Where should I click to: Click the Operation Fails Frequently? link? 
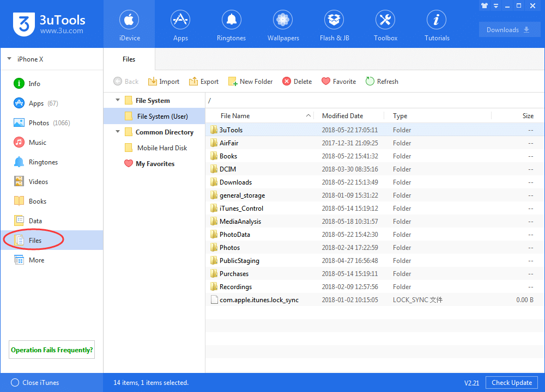click(x=52, y=350)
